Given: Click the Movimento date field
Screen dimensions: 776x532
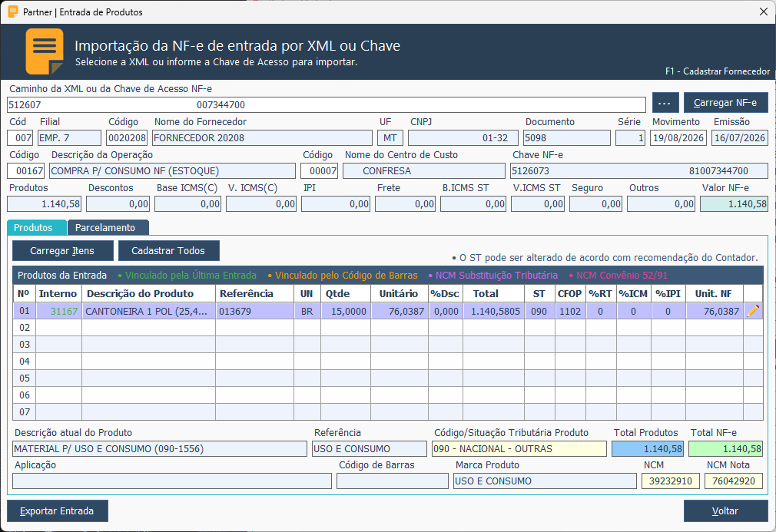Looking at the screenshot, I should pyautogui.click(x=678, y=138).
